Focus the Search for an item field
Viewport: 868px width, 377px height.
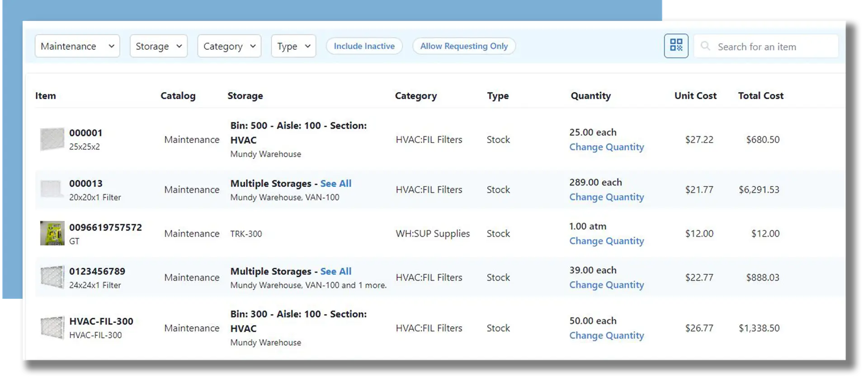click(773, 47)
